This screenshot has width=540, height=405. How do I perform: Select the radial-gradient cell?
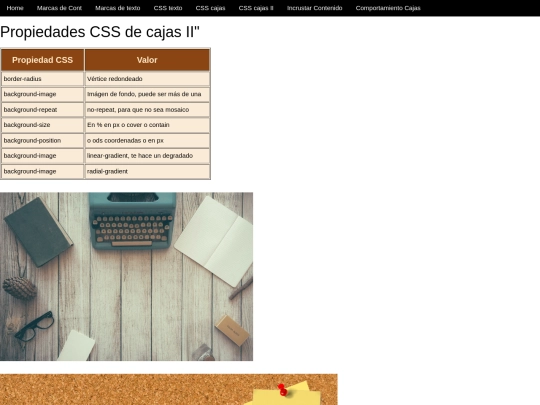coord(147,172)
